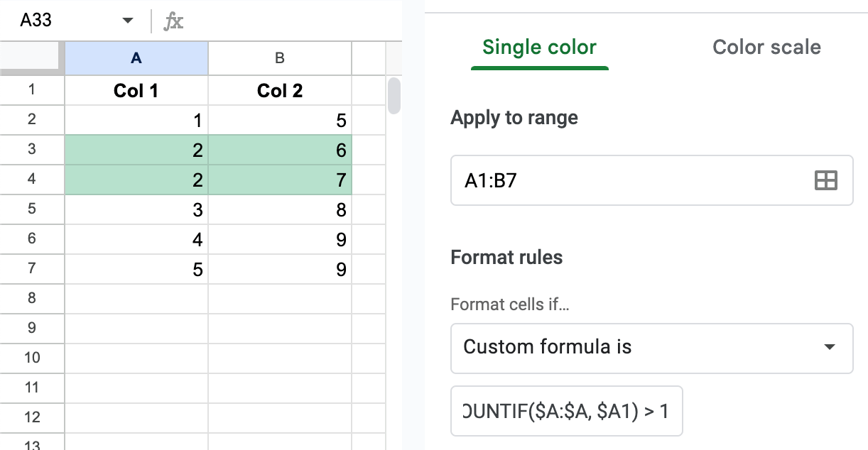The width and height of the screenshot is (868, 450).
Task: Click row 1 header number
Action: [x=32, y=90]
